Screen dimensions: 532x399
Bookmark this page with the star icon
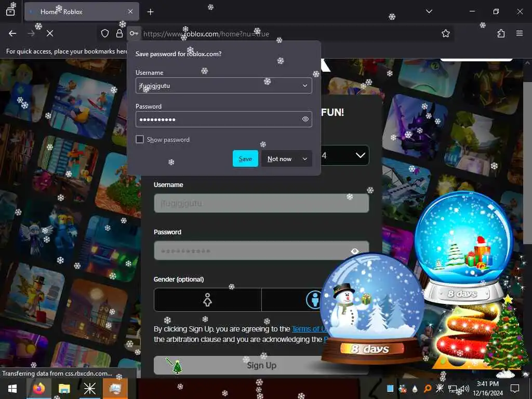(x=445, y=33)
